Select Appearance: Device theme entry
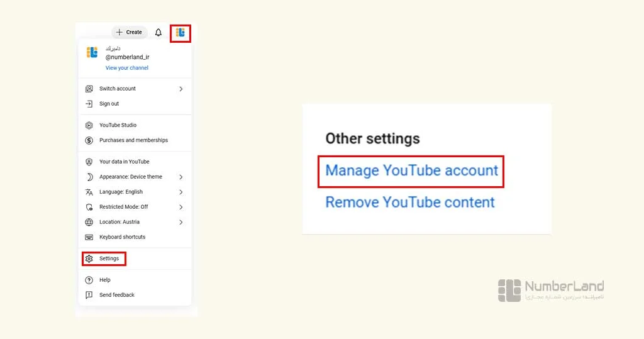The width and height of the screenshot is (644, 339). pos(135,177)
